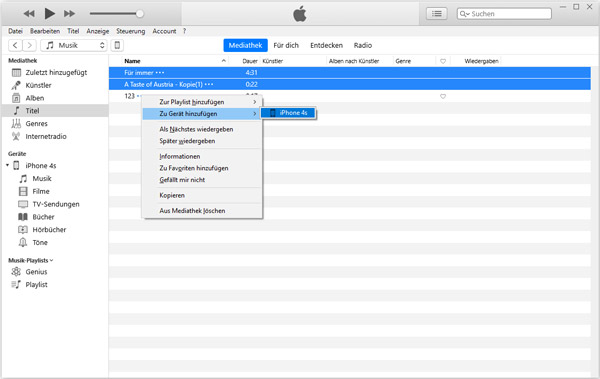Click the heart column header icon
This screenshot has height=379, width=600.
(x=443, y=61)
